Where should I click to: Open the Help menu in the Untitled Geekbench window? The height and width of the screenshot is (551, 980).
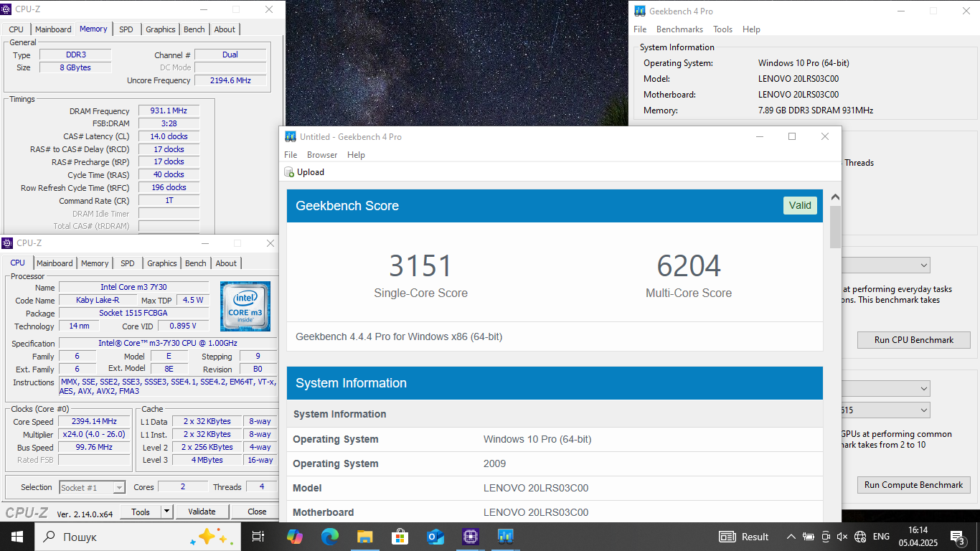[x=356, y=155]
